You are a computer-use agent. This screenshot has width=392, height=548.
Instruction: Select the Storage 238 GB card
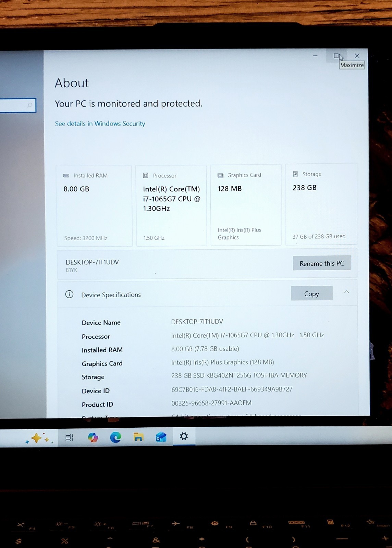tap(321, 204)
